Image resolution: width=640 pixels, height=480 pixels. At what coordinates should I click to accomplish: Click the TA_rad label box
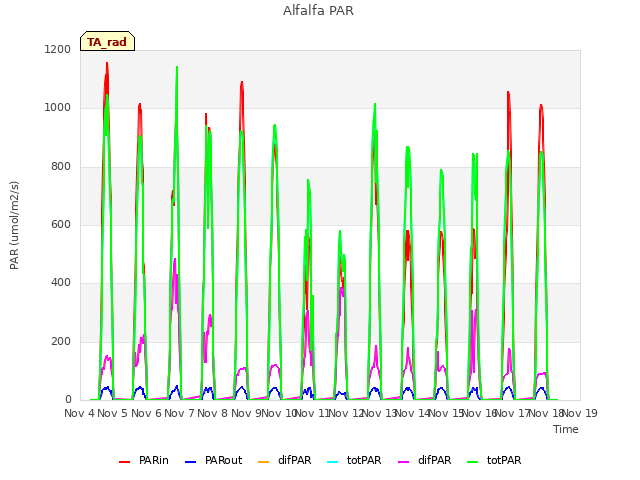107,41
